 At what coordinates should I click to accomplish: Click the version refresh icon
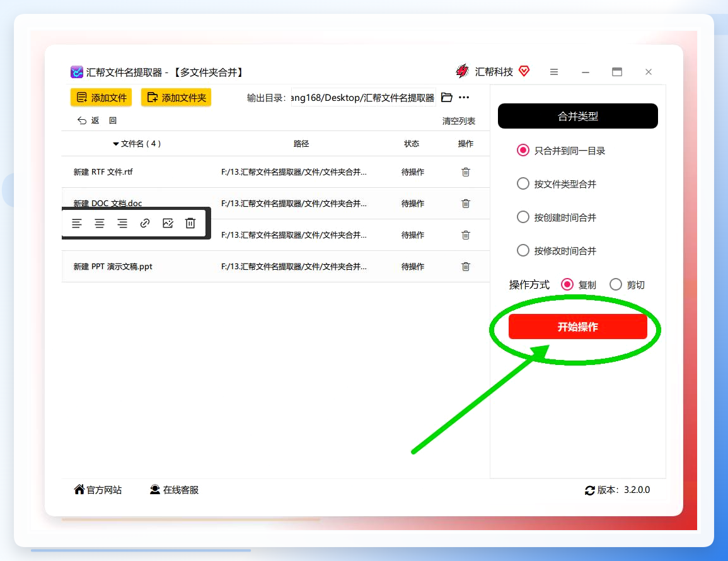pos(589,490)
